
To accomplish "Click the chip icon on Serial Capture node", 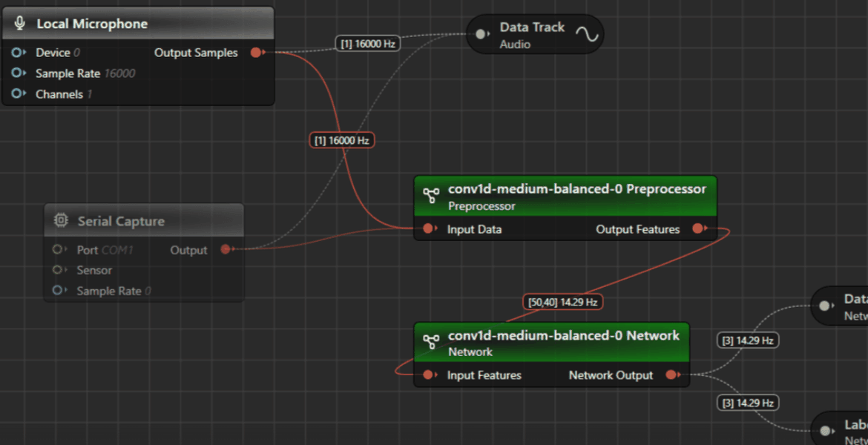I will click(x=61, y=220).
